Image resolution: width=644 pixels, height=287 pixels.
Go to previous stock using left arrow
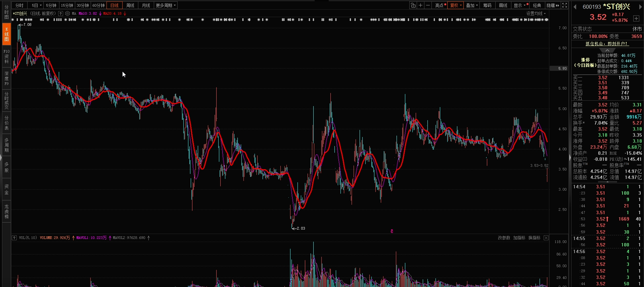(x=575, y=7)
